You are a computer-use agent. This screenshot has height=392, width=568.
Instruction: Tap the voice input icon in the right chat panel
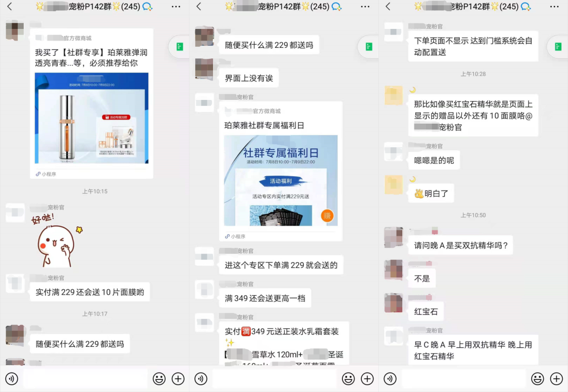pyautogui.click(x=390, y=378)
